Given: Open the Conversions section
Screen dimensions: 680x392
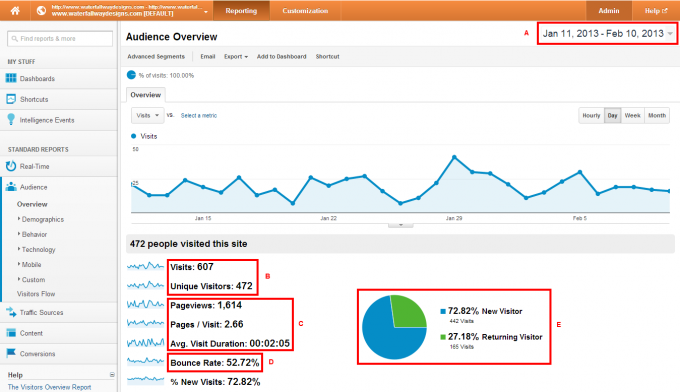Looking at the screenshot, I should pos(37,354).
